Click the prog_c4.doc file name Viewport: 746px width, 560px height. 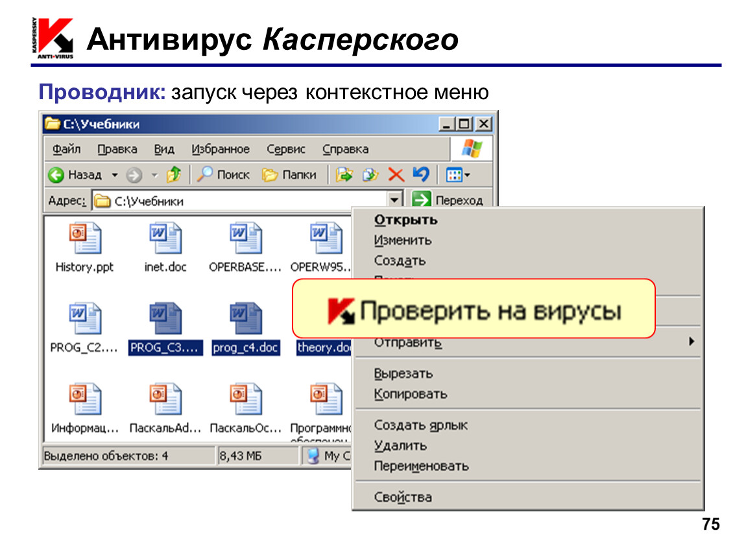point(245,347)
